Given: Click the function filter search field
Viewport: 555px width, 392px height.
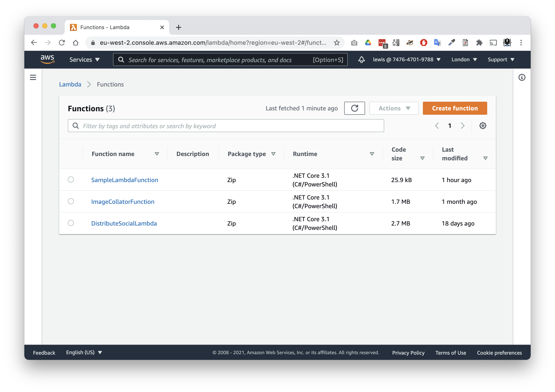Looking at the screenshot, I should (226, 126).
